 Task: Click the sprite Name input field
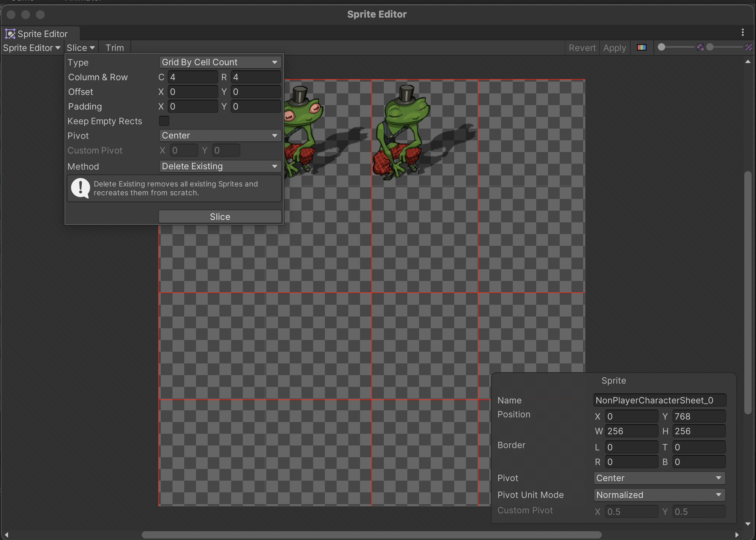(659, 400)
